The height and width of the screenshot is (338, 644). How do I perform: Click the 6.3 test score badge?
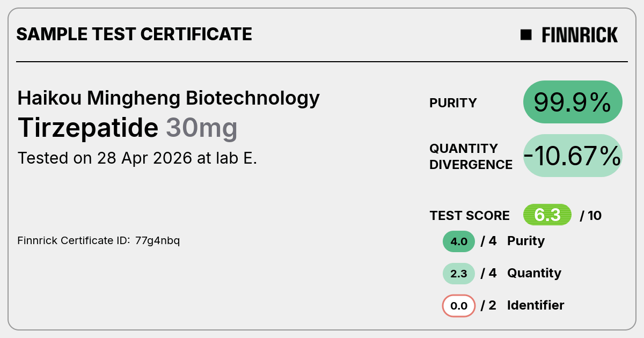pyautogui.click(x=547, y=215)
